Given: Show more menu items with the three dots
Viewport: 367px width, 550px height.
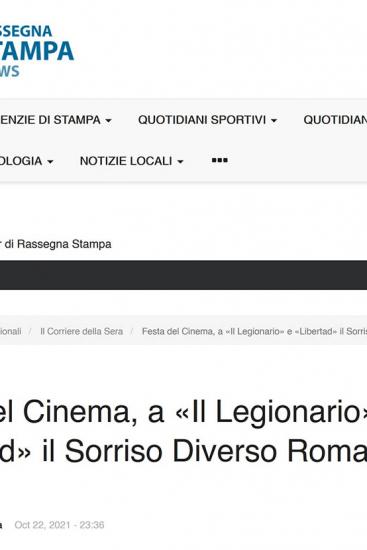Looking at the screenshot, I should 220,161.
